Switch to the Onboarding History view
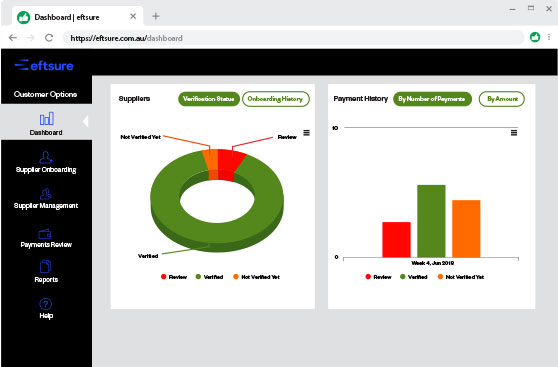558x367 pixels. tap(275, 99)
